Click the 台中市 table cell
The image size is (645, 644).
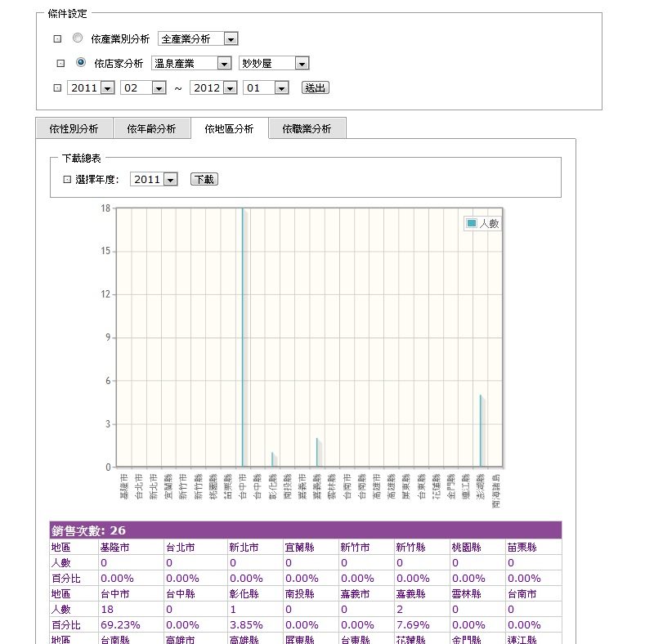click(132, 594)
